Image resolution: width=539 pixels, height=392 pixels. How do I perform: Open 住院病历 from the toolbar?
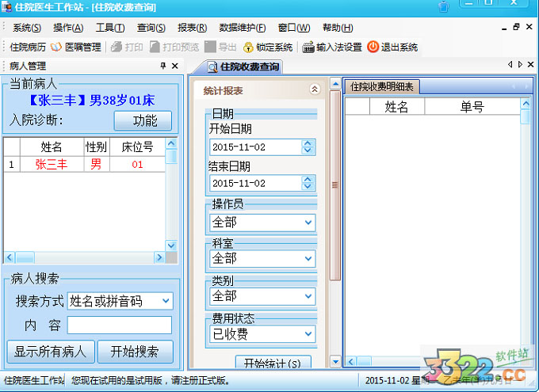coord(28,47)
